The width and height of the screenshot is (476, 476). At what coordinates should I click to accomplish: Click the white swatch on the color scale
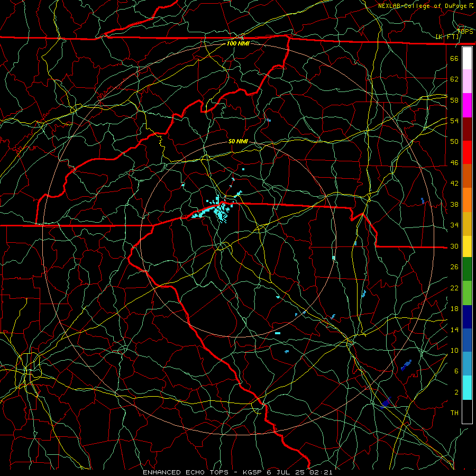pos(467,58)
